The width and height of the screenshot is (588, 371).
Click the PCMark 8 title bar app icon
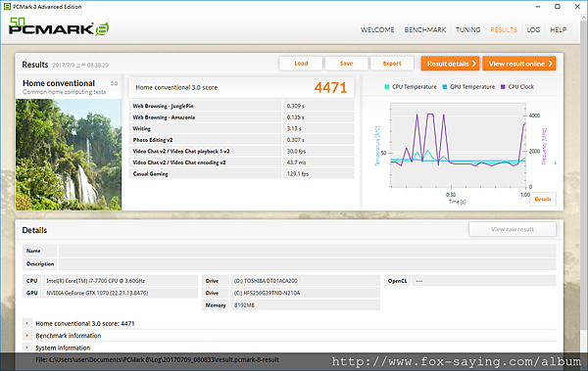click(7, 7)
